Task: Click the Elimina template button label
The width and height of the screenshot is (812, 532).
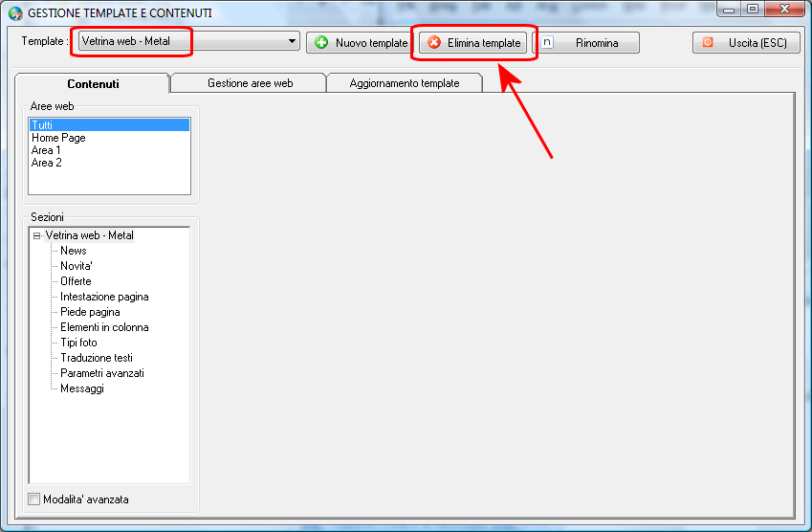Action: [x=484, y=43]
